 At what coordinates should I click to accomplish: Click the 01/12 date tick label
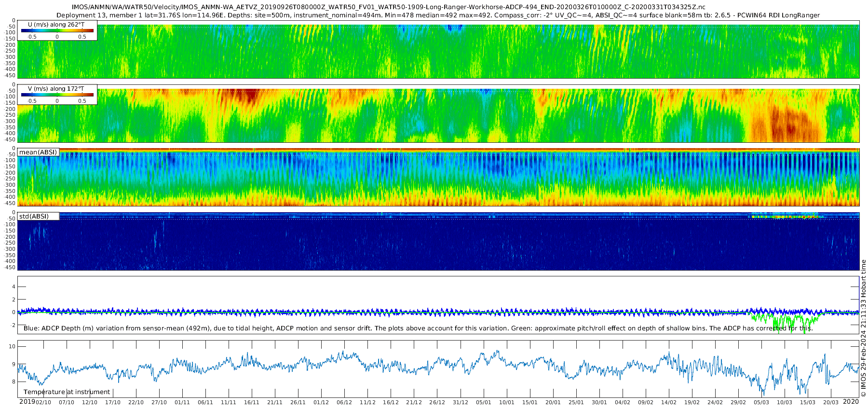321,402
